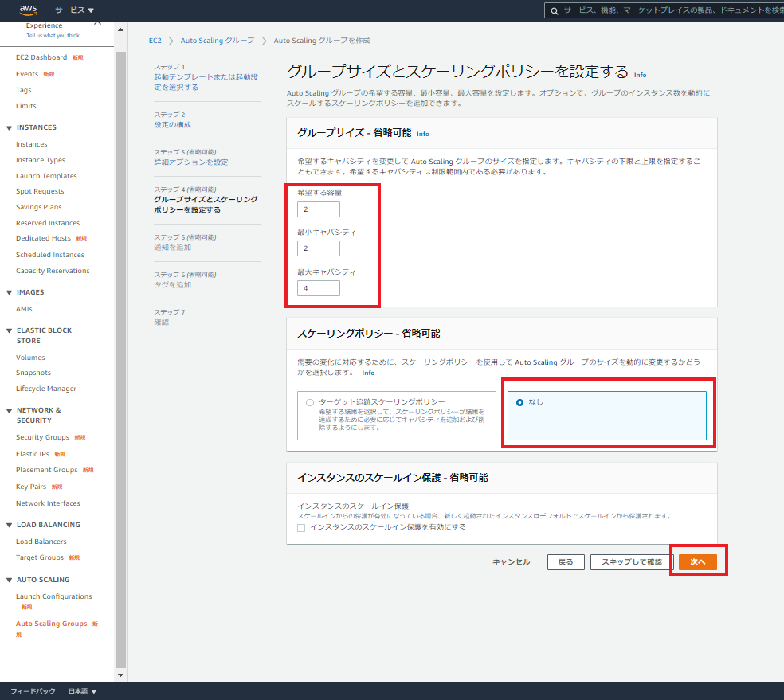The height and width of the screenshot is (700, 784).
Task: Select the なし radio option
Action: point(520,403)
